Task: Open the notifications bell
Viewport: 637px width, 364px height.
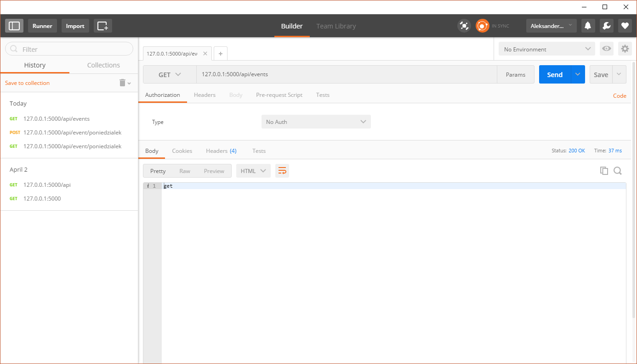Action: point(588,26)
